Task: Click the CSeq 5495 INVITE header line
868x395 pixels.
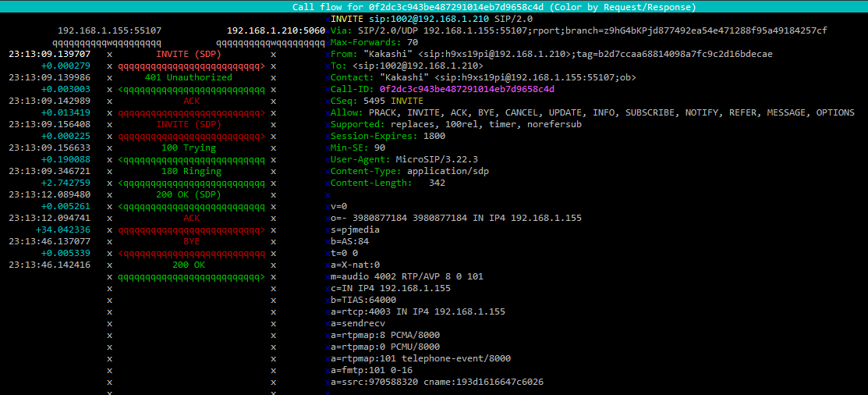Action: (377, 101)
